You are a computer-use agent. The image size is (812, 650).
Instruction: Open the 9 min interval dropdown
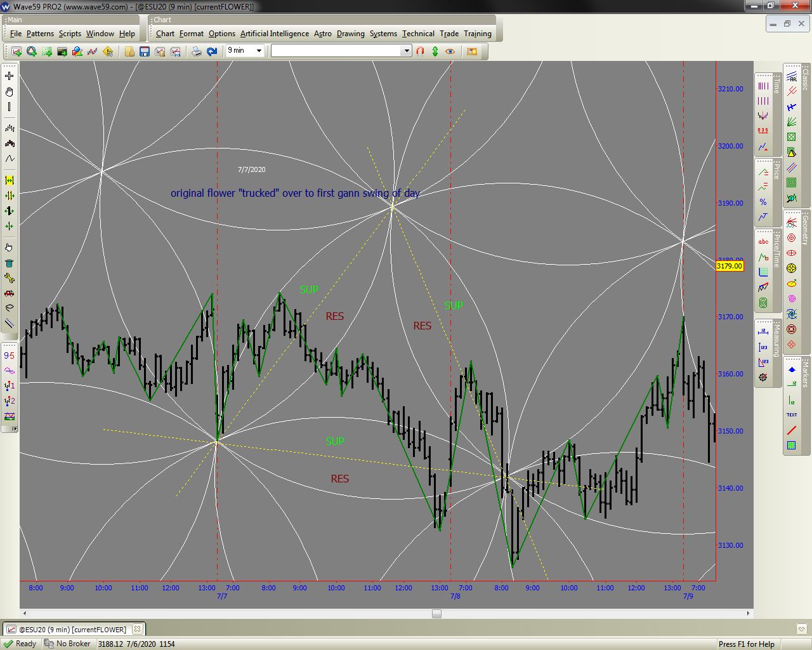259,51
